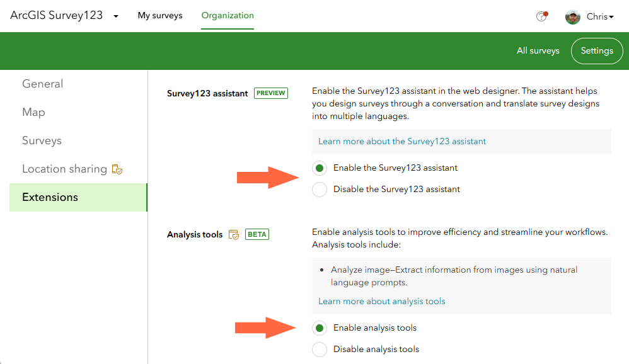Click the All surveys button
629x364 pixels.
538,50
